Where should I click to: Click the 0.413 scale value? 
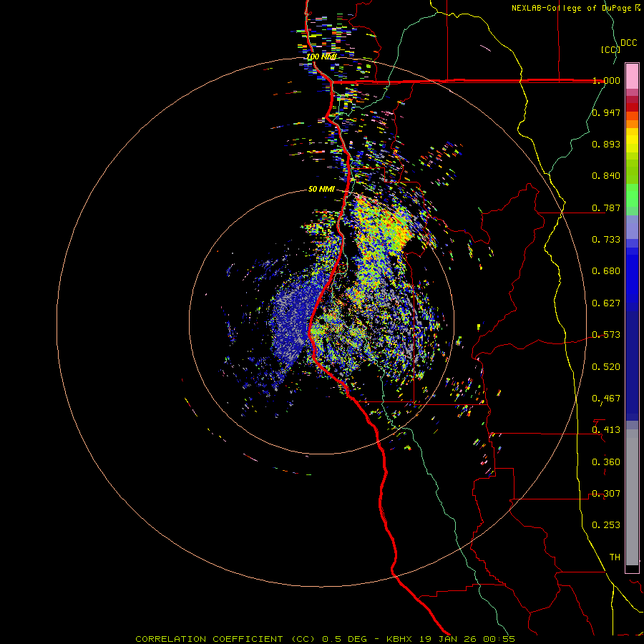606,430
